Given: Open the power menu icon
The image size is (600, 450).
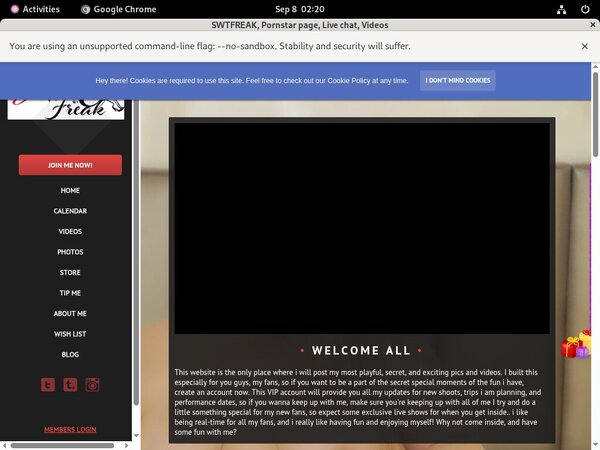Looking at the screenshot, I should coord(584,9).
